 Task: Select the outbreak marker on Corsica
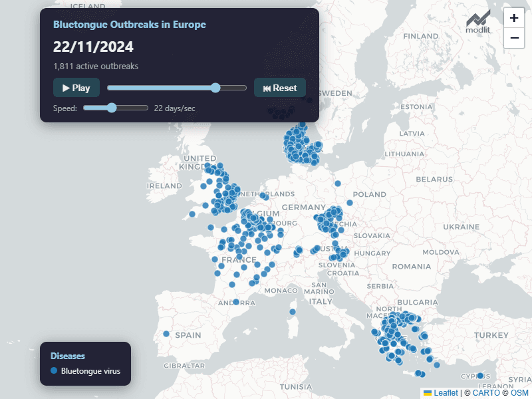coord(293,312)
